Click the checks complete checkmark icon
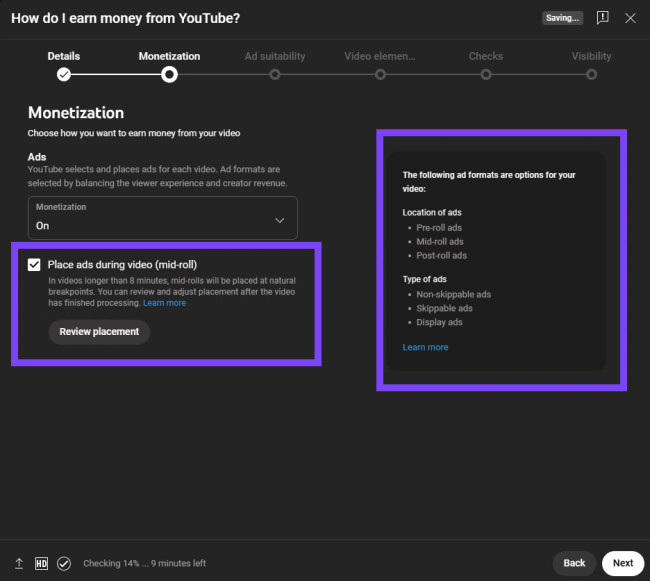The width and height of the screenshot is (650, 581). [x=64, y=563]
